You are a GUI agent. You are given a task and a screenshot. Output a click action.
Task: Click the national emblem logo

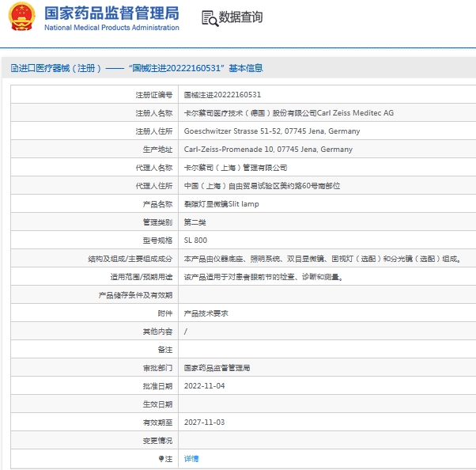[20, 17]
